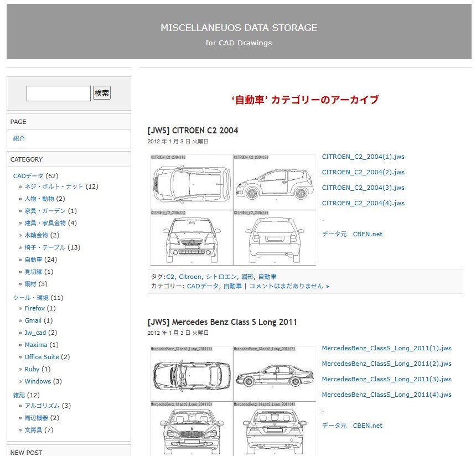The width and height of the screenshot is (476, 456).
Task: Click the MISCELLANEUOS DATA STORAGE site title
Action: [239, 28]
